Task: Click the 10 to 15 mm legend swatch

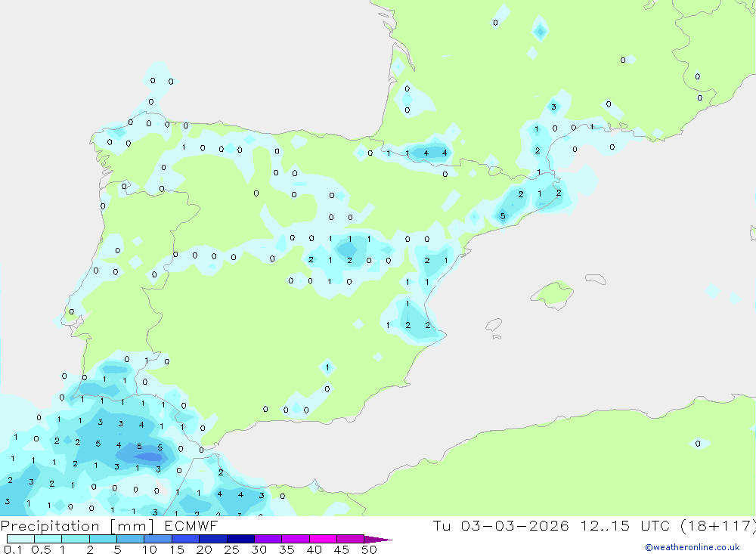Action: [158, 539]
